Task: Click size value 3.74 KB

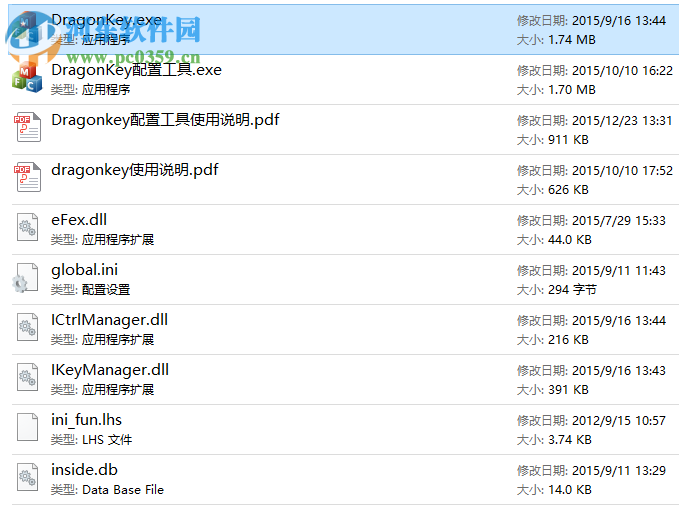Action: click(570, 440)
